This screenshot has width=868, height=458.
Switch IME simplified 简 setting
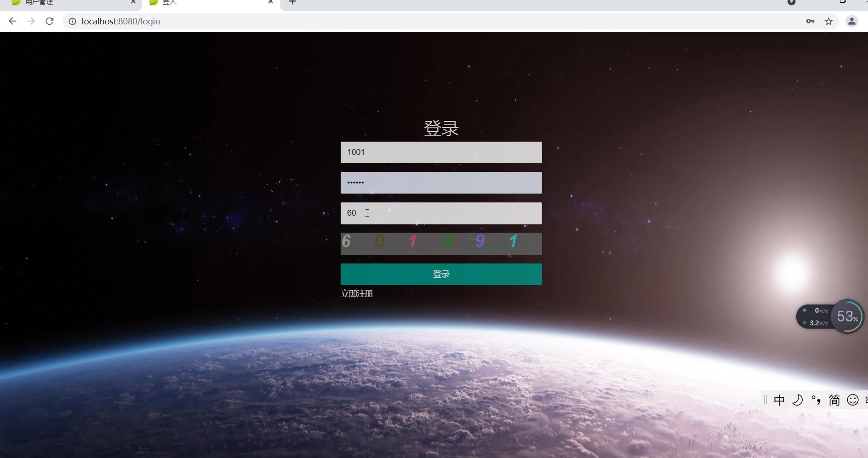click(834, 400)
